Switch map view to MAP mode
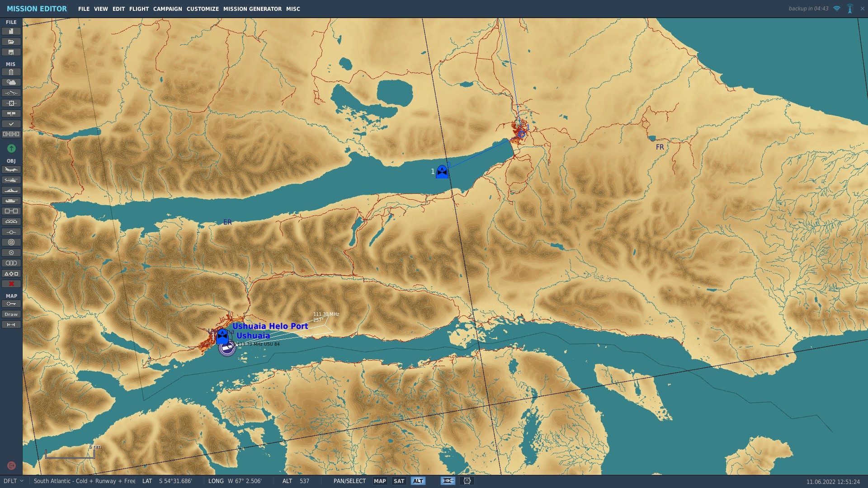This screenshot has height=488, width=868. pos(380,481)
